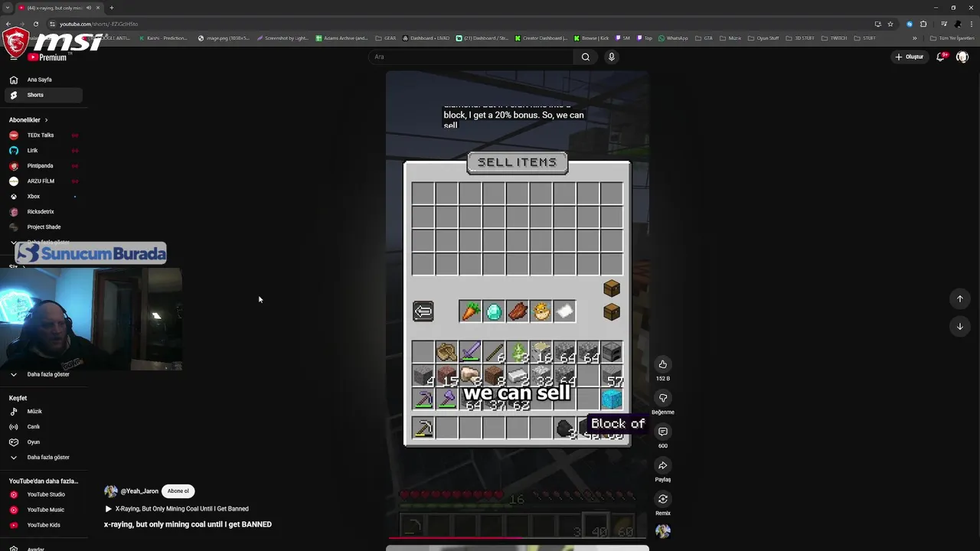Open the Chrome tab search dropdown
This screenshot has height=551, width=980.
[x=8, y=8]
